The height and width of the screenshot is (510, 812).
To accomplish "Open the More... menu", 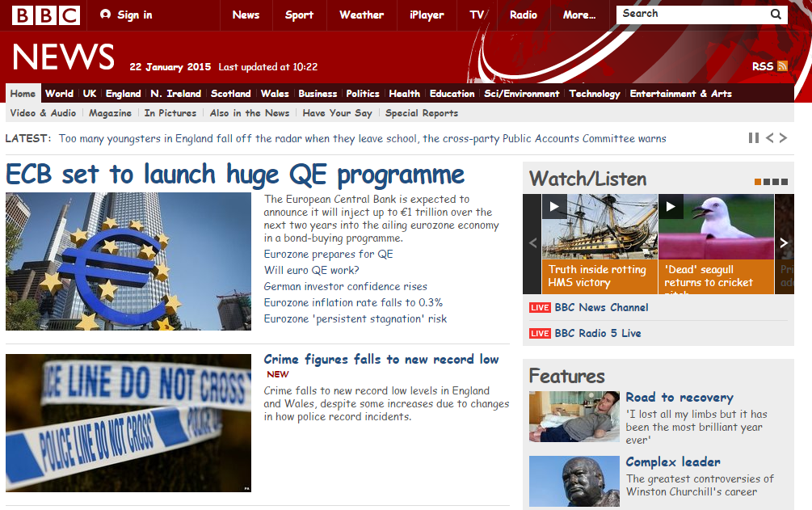I will 579,15.
